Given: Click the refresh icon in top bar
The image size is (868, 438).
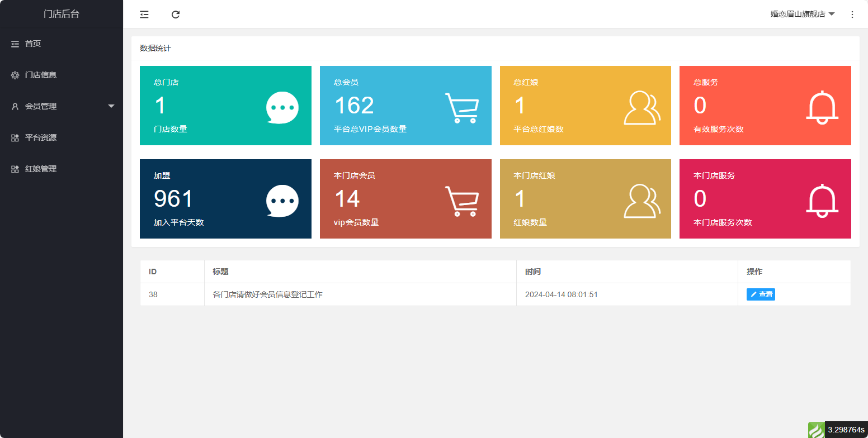Looking at the screenshot, I should [x=176, y=15].
